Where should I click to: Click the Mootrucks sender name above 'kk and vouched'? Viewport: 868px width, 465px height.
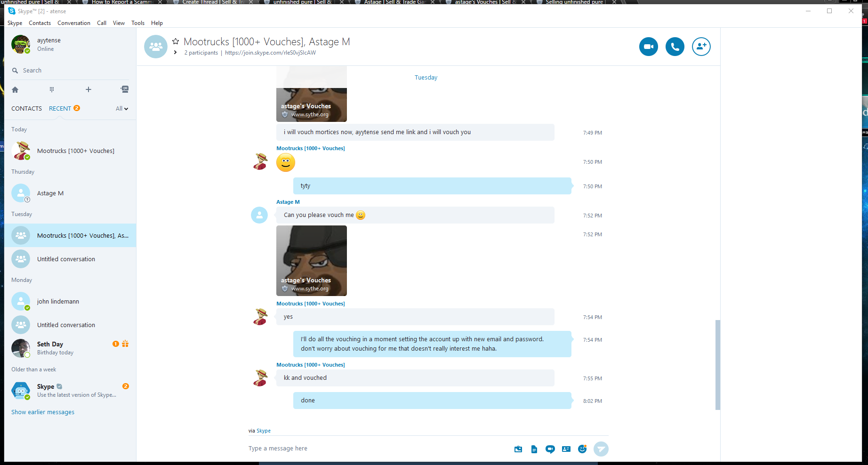click(x=311, y=365)
